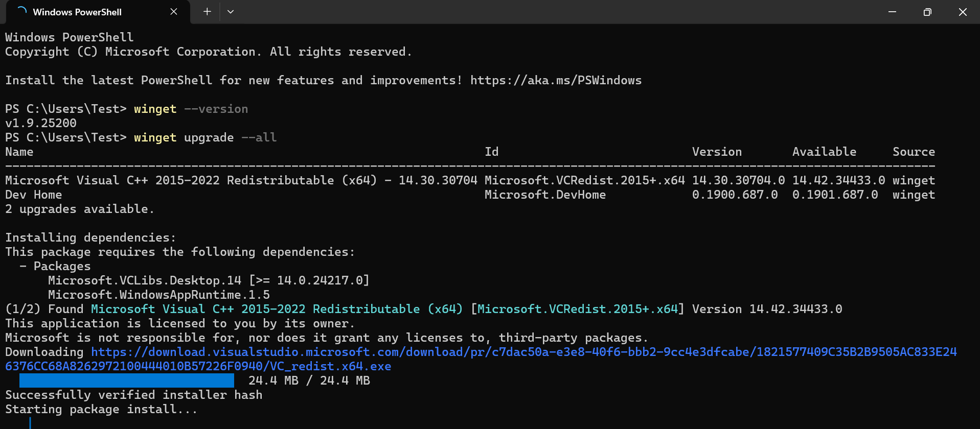Close the terminal window
Image resolution: width=980 pixels, height=429 pixels.
click(x=963, y=12)
